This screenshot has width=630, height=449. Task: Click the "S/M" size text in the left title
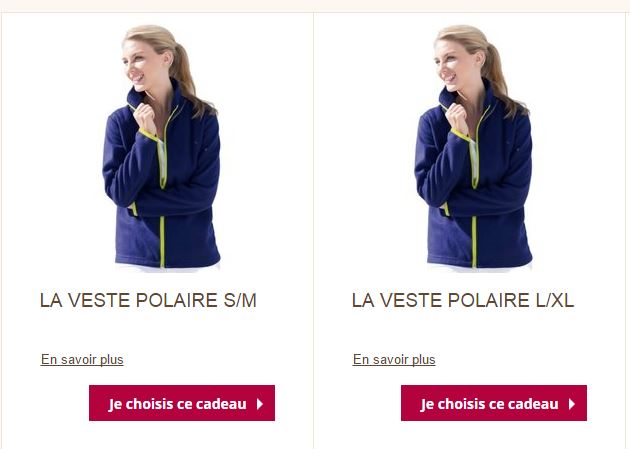pyautogui.click(x=240, y=300)
